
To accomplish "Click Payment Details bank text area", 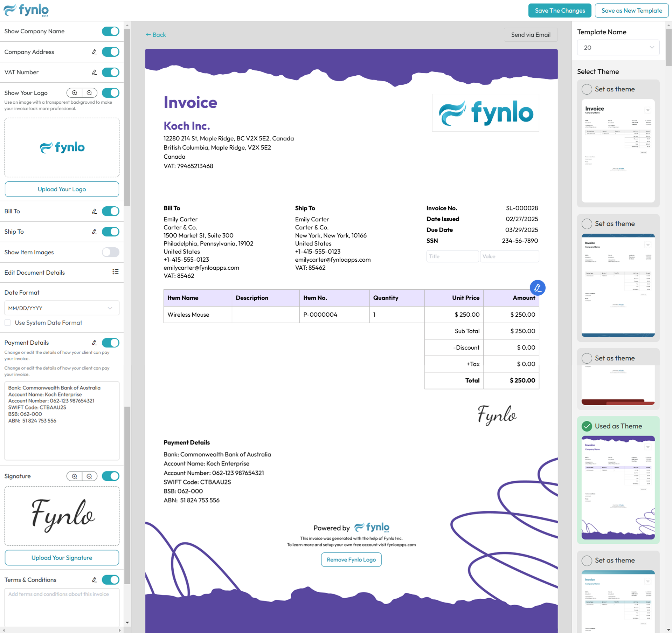I will click(62, 421).
